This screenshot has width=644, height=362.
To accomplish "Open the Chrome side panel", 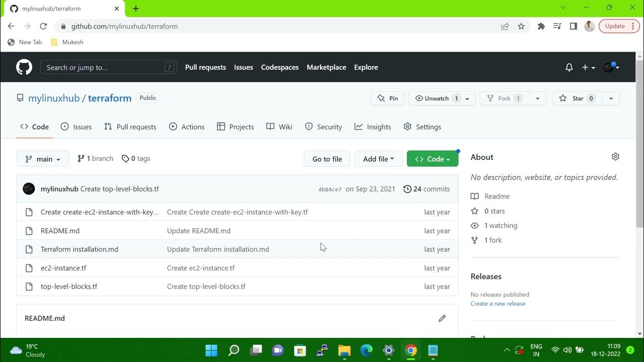I will pyautogui.click(x=573, y=26).
